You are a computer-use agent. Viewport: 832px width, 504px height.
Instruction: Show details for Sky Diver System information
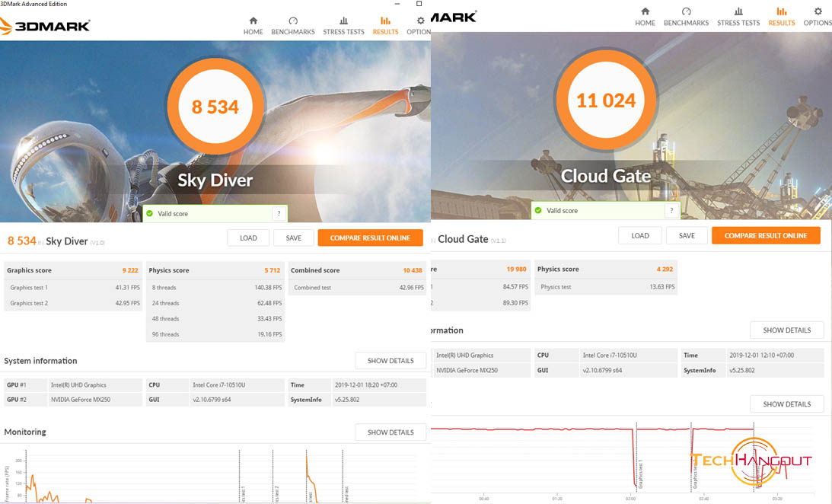coord(390,361)
